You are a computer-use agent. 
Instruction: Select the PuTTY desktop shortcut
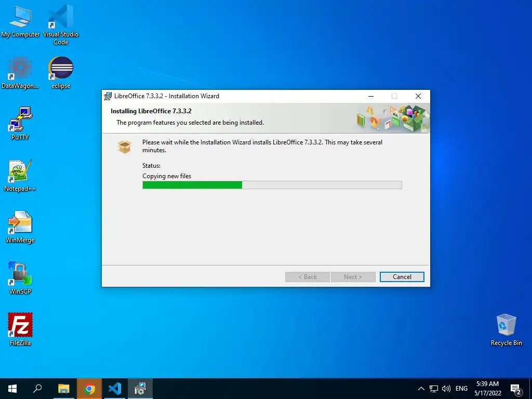pyautogui.click(x=20, y=124)
